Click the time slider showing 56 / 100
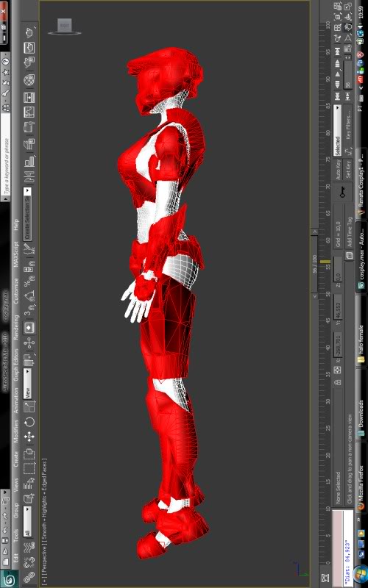This screenshot has height=588, width=368. pos(314,264)
